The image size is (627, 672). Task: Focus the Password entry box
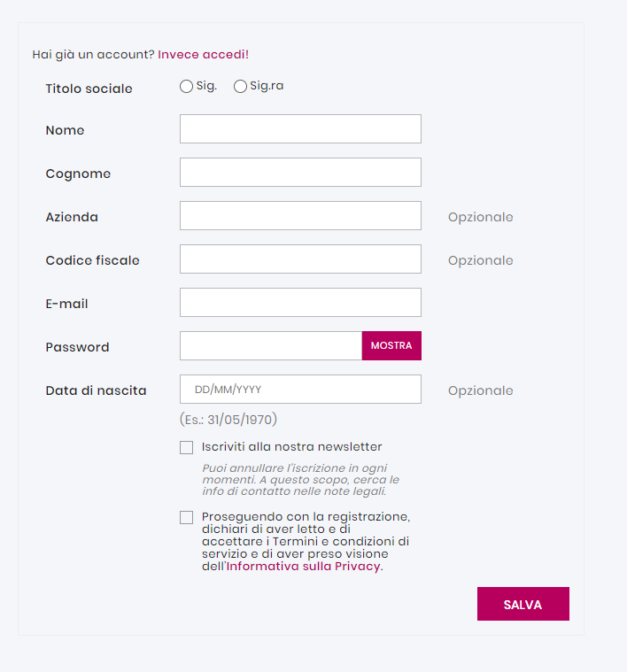271,346
